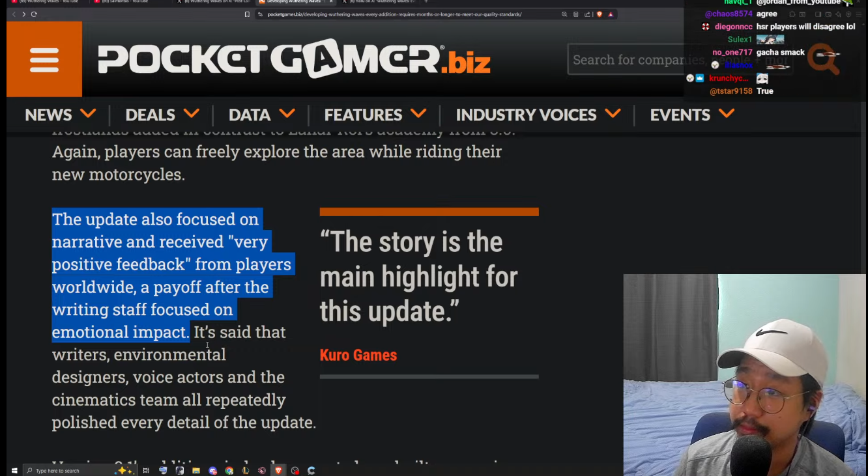This screenshot has height=476, width=868.
Task: Click the Brave browser taskbar icon
Action: point(279,470)
